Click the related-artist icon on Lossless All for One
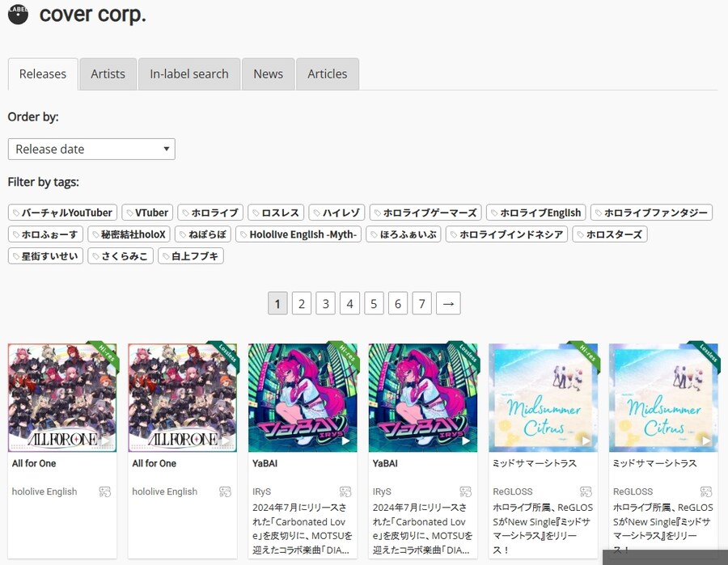 pyautogui.click(x=225, y=491)
